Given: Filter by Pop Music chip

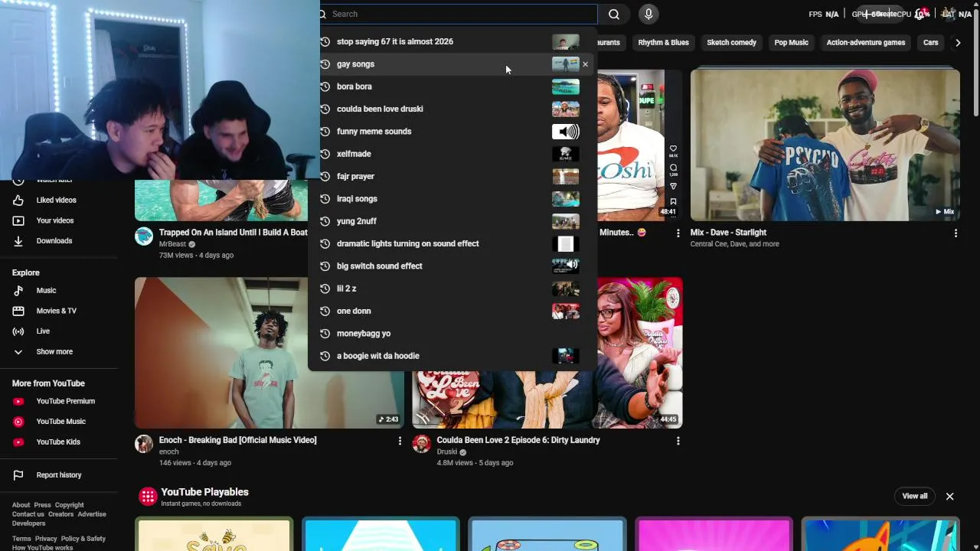Looking at the screenshot, I should pos(791,43).
